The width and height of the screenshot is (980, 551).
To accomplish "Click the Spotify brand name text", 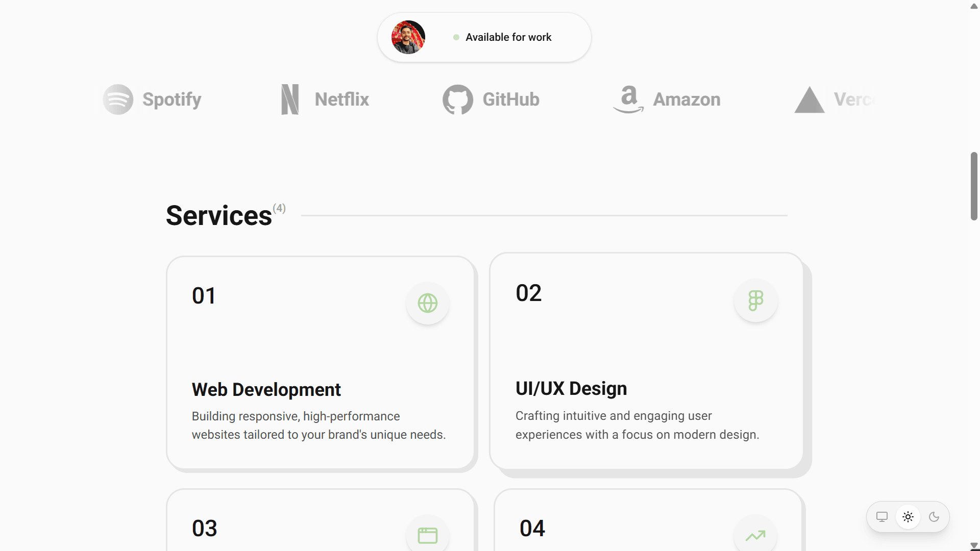I will pos(172,99).
